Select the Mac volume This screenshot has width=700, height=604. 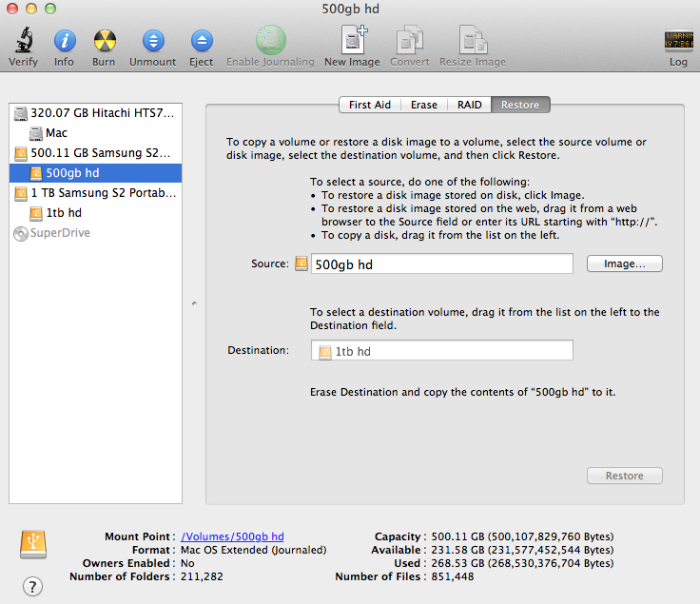click(95, 133)
